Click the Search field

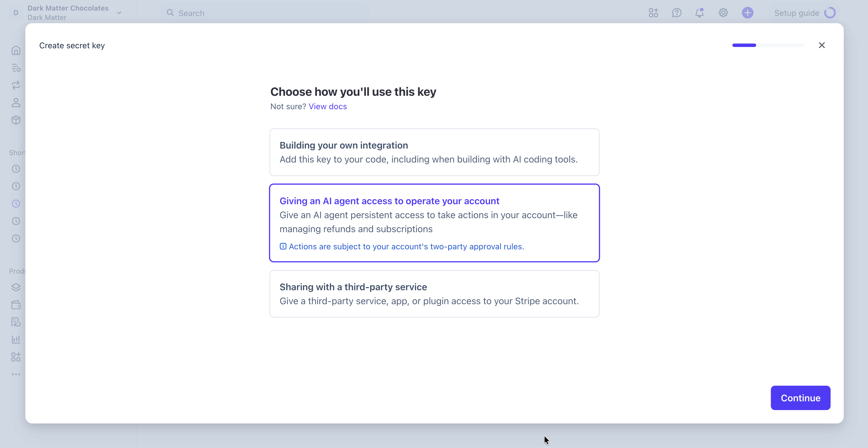(264, 13)
